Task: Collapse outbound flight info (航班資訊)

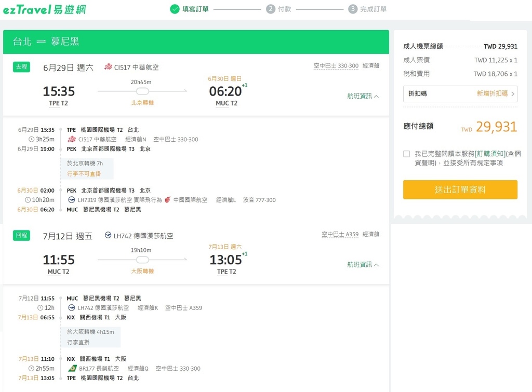Action: 363,96
